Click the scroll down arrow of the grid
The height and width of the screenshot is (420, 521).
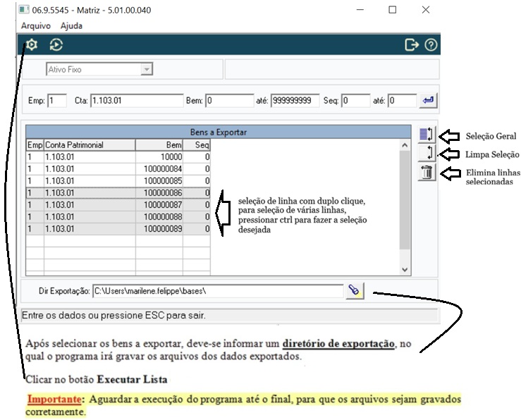coord(405,270)
